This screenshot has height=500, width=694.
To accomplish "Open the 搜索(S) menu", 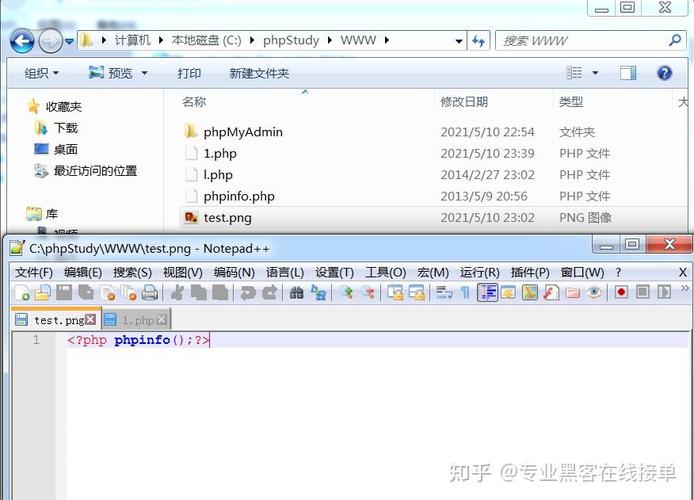I will coord(132,272).
